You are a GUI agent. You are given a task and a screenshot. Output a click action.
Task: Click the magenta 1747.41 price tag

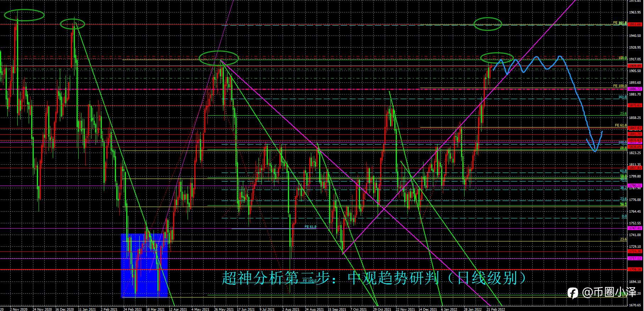(635, 228)
